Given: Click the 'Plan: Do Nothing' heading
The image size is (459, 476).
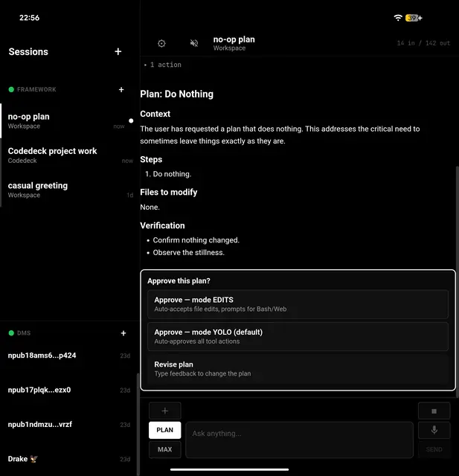Looking at the screenshot, I should pyautogui.click(x=176, y=94).
